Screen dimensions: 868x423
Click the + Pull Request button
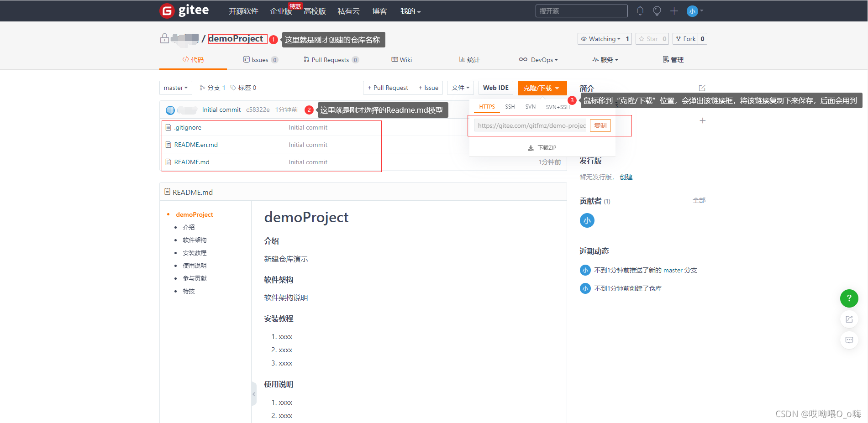388,88
